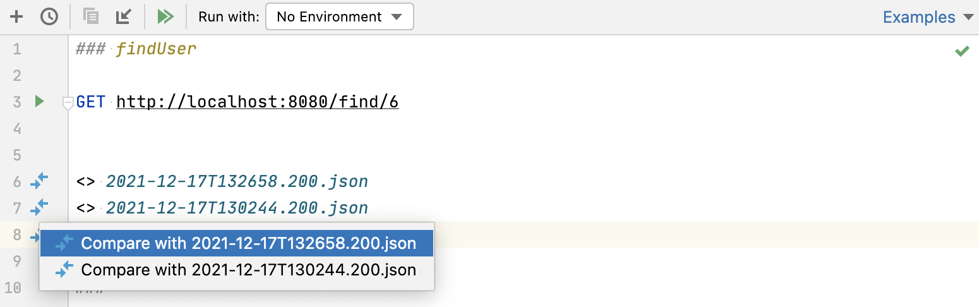Screen dimensions: 980x307
Task: Click the import arrow toolbar icon
Action: click(x=123, y=16)
